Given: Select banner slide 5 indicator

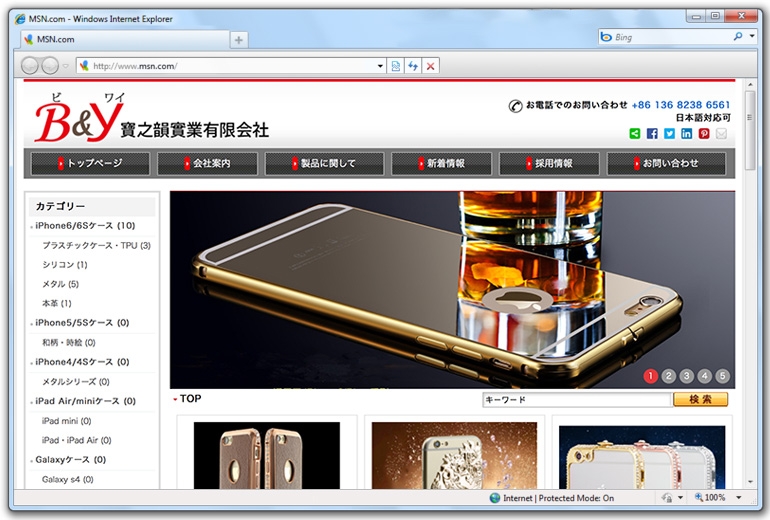Looking at the screenshot, I should pos(722,376).
